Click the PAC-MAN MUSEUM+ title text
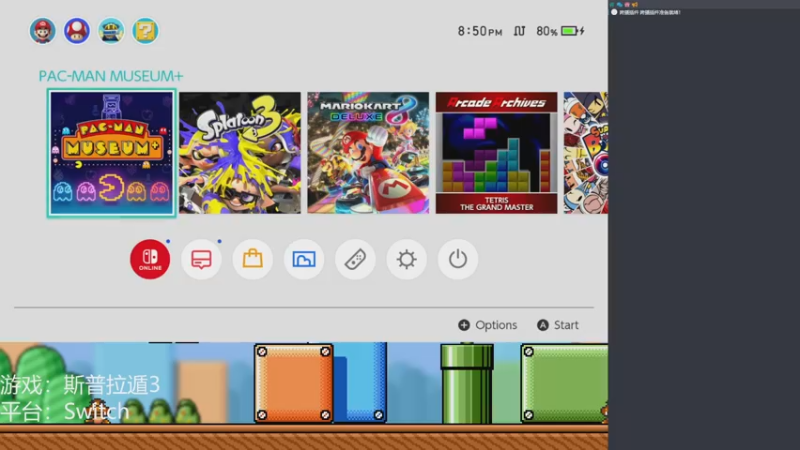The width and height of the screenshot is (800, 450). tap(111, 76)
